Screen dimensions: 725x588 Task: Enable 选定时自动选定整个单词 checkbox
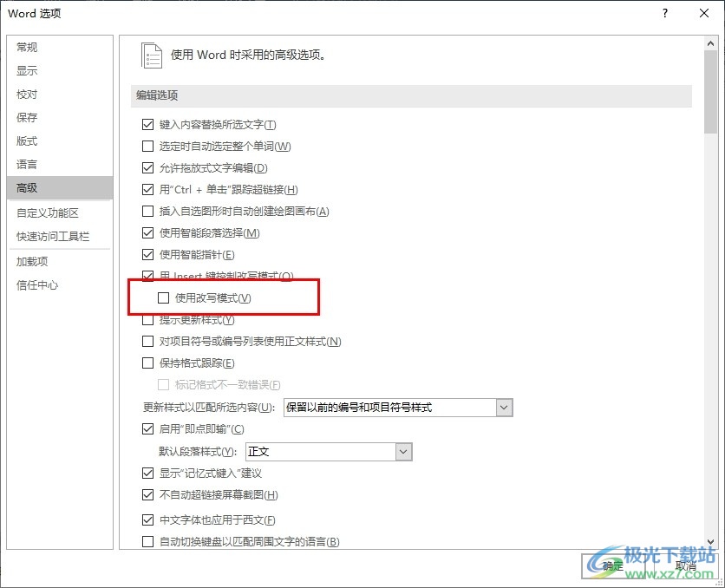point(147,146)
